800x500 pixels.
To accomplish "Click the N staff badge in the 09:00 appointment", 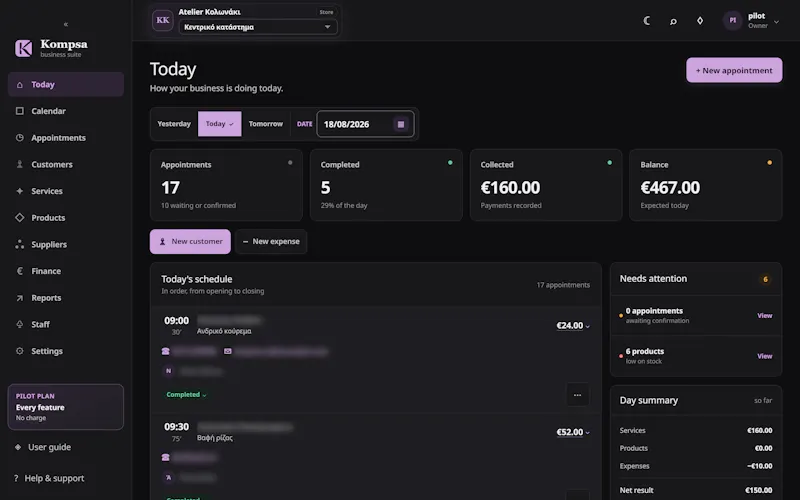I will (168, 371).
